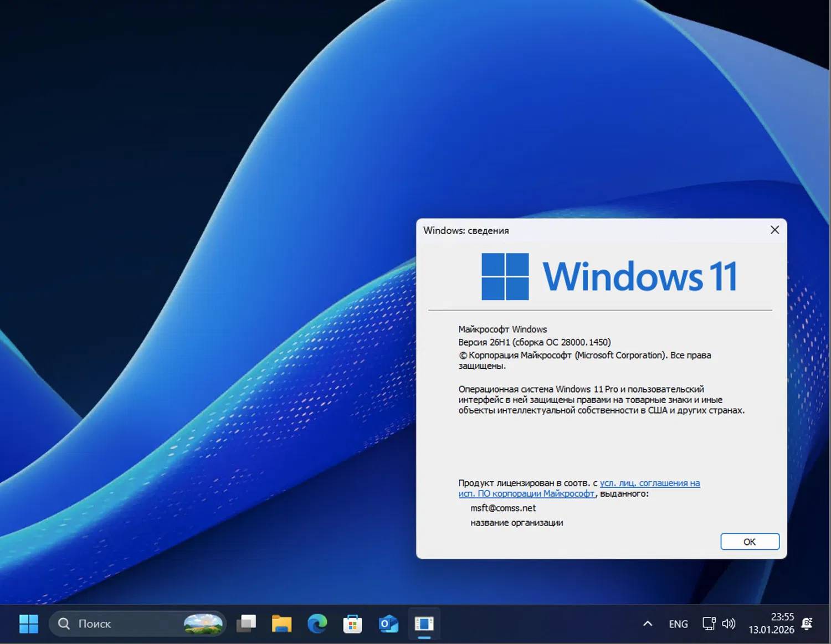
Task: Close the Windows: сведения dialog
Action: click(x=774, y=230)
